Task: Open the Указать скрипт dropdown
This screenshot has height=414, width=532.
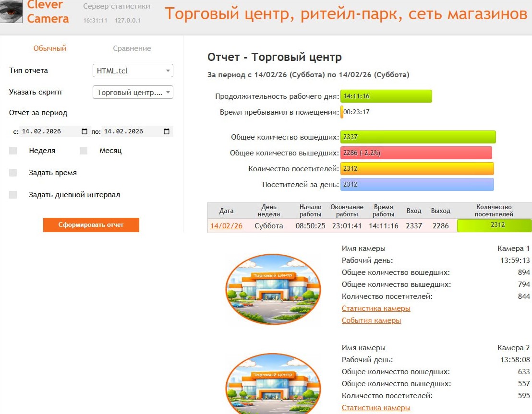Action: pos(133,92)
